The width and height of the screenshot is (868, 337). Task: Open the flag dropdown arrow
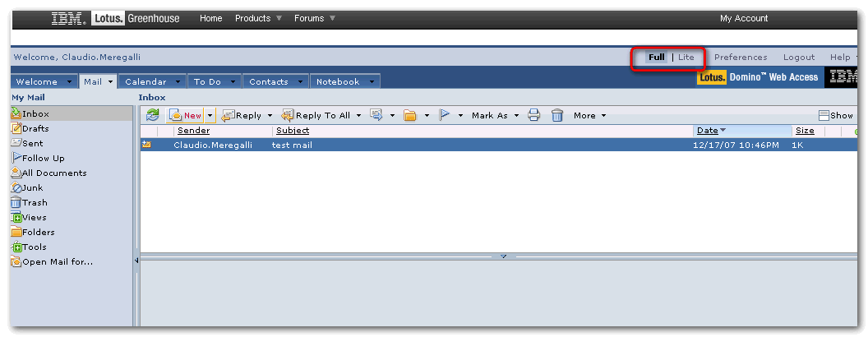pyautogui.click(x=460, y=116)
